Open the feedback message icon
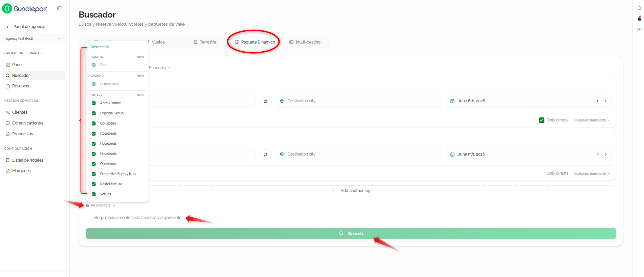The height and width of the screenshot is (277, 644). tap(639, 30)
